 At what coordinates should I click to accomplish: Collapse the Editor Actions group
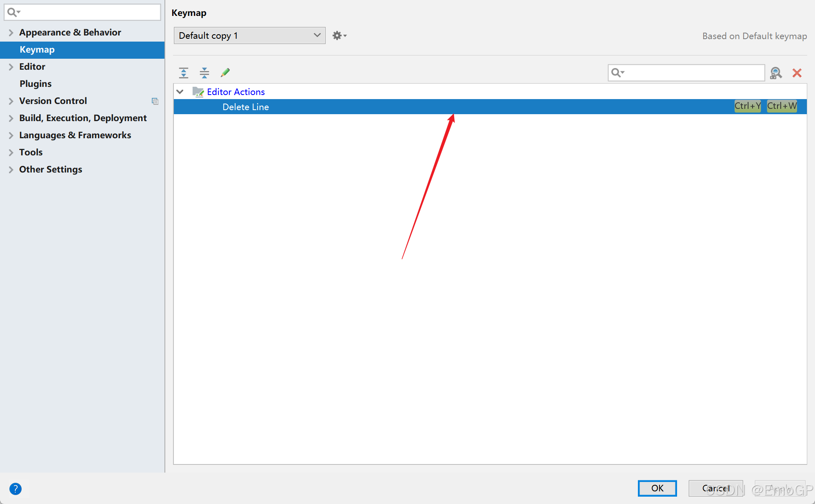click(180, 92)
